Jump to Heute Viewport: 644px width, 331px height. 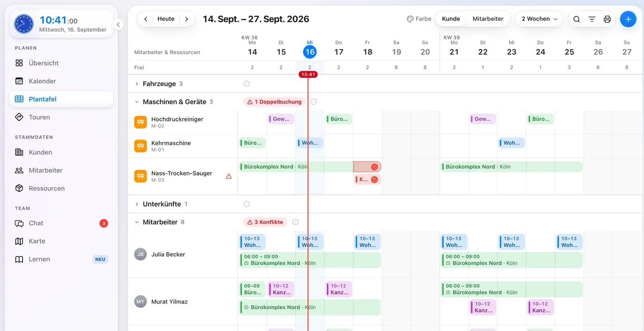[166, 19]
